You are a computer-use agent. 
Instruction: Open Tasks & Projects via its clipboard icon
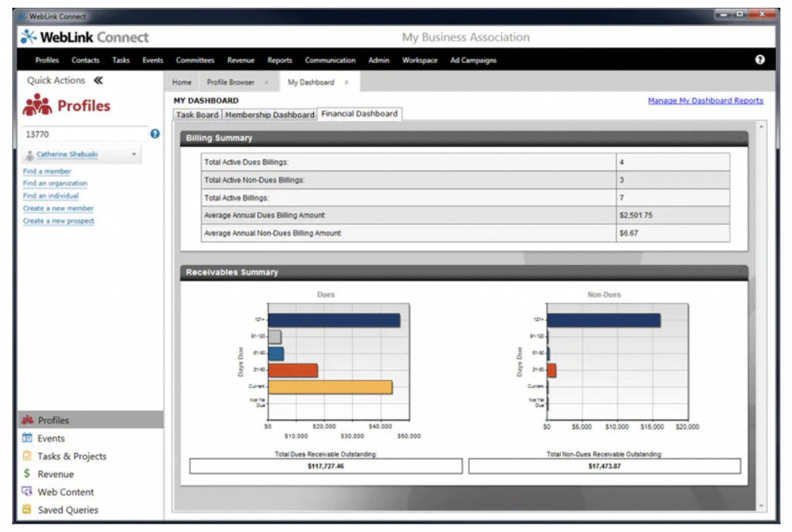[x=26, y=455]
